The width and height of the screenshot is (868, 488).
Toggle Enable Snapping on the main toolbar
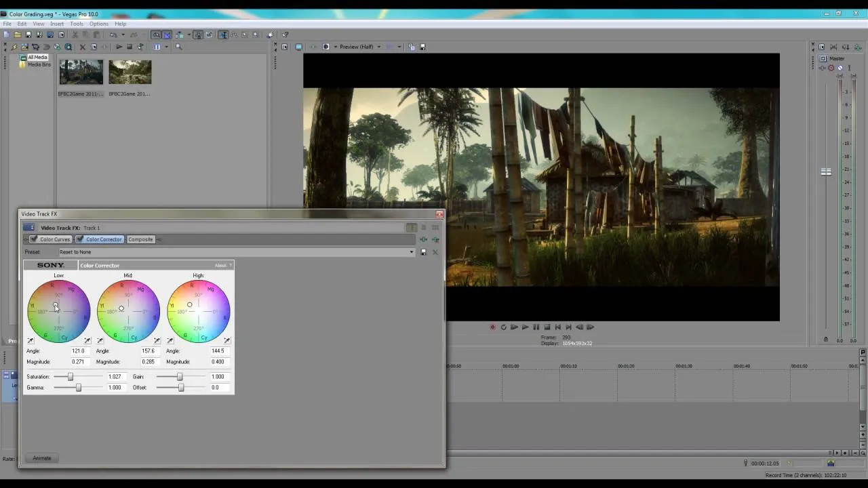[x=156, y=35]
